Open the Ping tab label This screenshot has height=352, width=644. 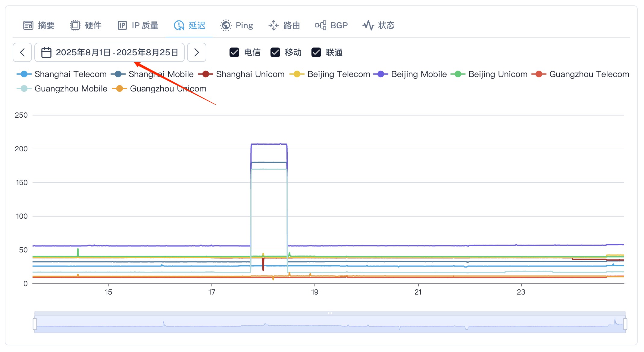tap(244, 25)
